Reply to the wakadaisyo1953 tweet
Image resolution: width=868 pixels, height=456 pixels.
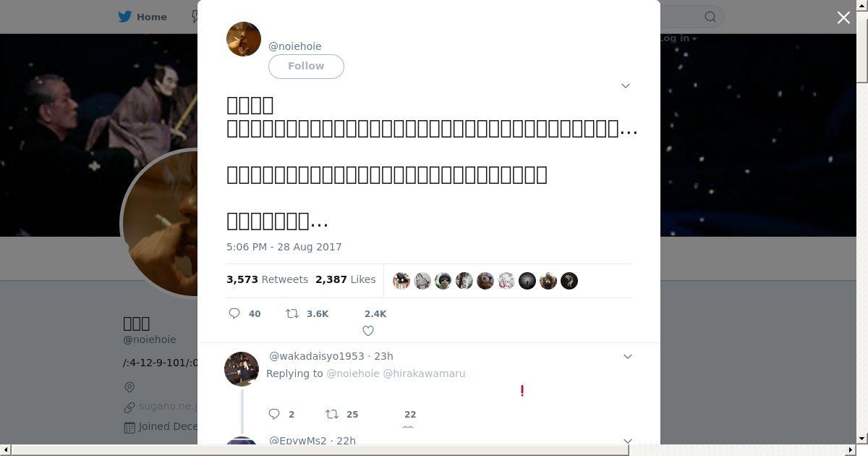click(274, 414)
